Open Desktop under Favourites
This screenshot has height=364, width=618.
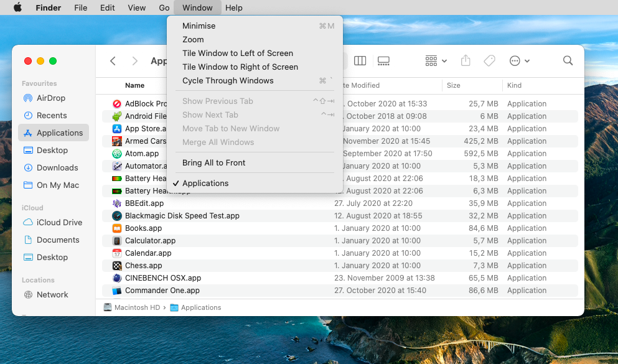coord(53,150)
